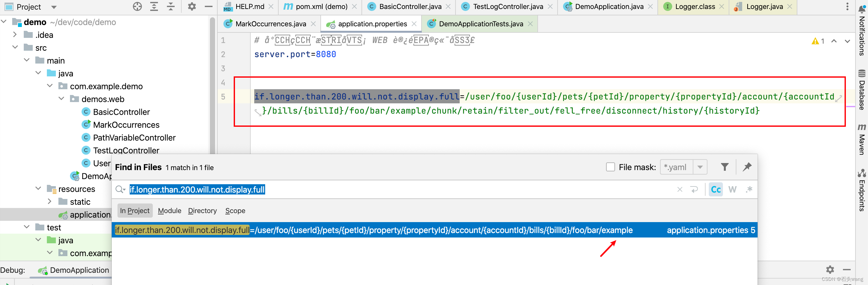Click Expand All in Project panel toolbar
The width and height of the screenshot is (868, 285).
[x=154, y=6]
